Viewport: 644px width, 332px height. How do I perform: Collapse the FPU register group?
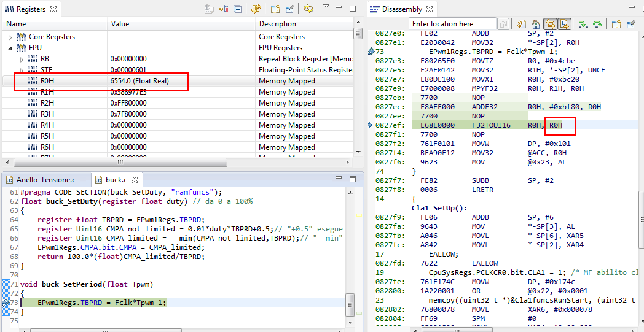[x=10, y=48]
